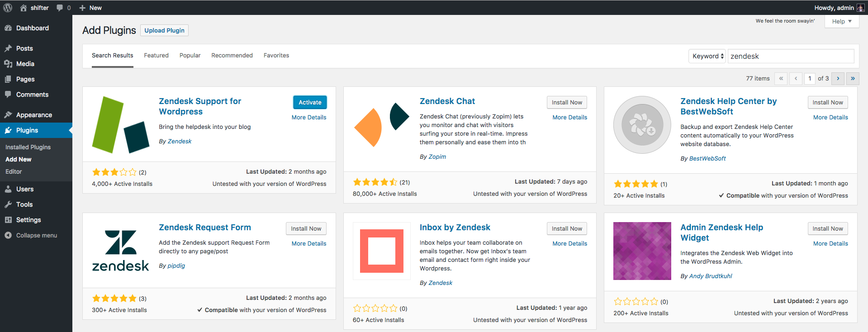Screen dimensions: 868x332
Task: Click the Upload Plugin button
Action: [165, 30]
